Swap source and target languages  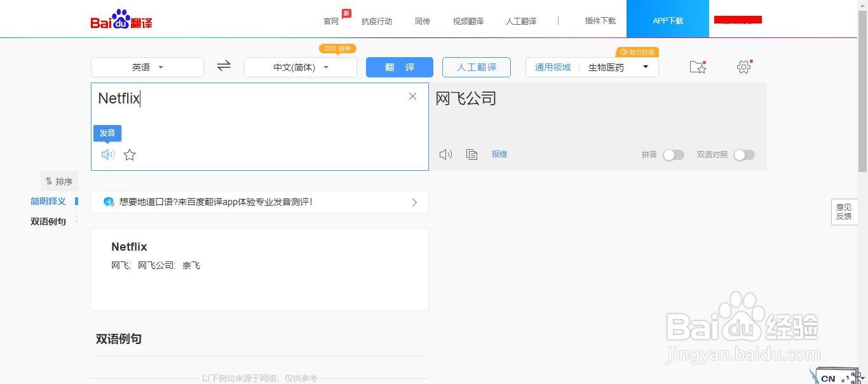tap(224, 66)
